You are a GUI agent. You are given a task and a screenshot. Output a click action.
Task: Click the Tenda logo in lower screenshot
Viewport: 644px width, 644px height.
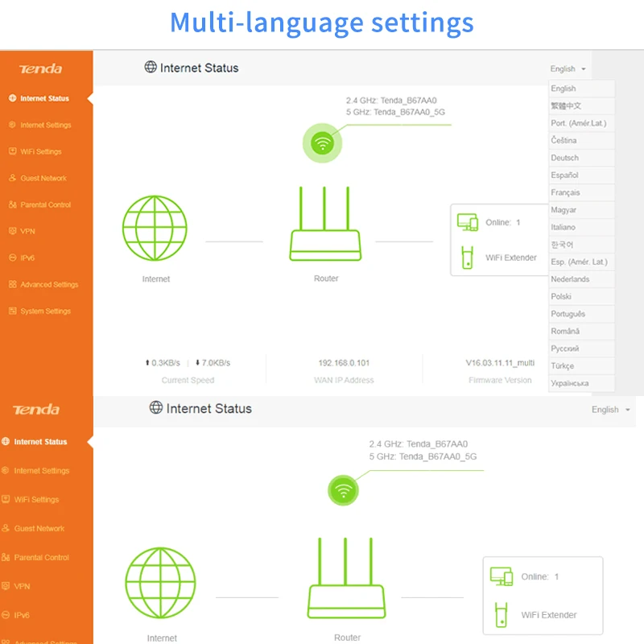(36, 410)
